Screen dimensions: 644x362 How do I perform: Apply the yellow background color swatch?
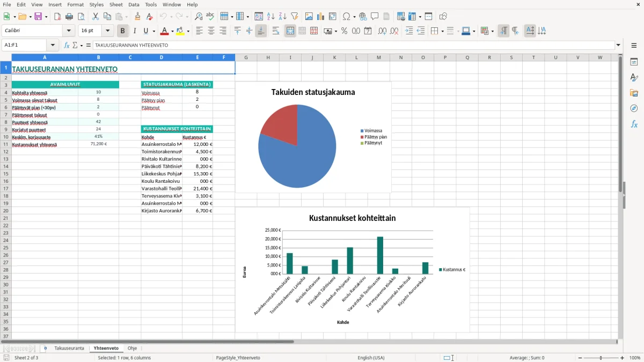(180, 31)
